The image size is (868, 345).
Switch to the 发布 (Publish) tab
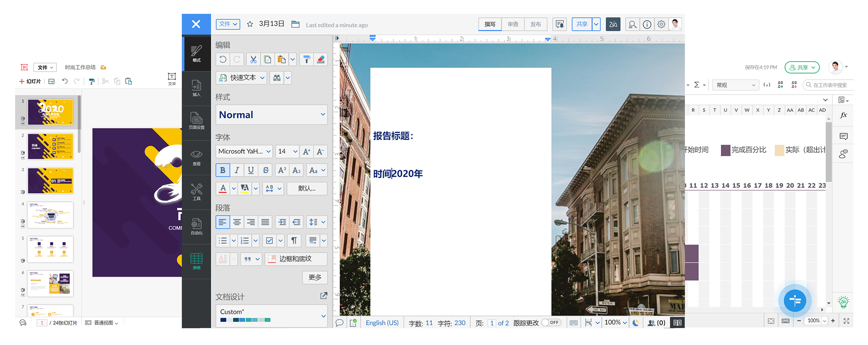pos(535,24)
